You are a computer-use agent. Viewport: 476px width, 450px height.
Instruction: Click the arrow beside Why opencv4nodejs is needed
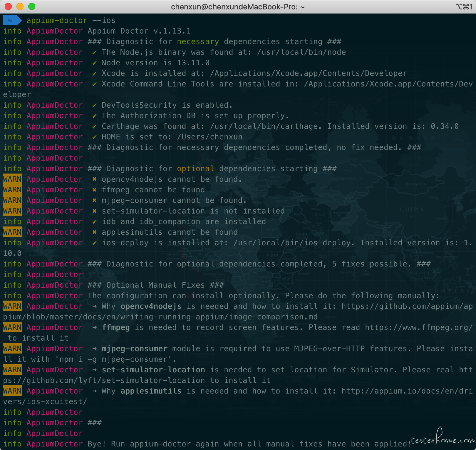94,306
